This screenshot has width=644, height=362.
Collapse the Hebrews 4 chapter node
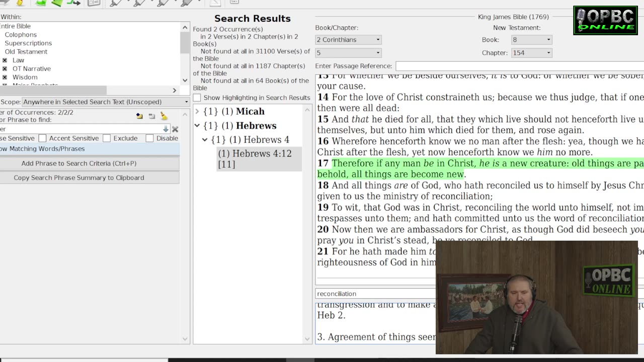coord(205,139)
